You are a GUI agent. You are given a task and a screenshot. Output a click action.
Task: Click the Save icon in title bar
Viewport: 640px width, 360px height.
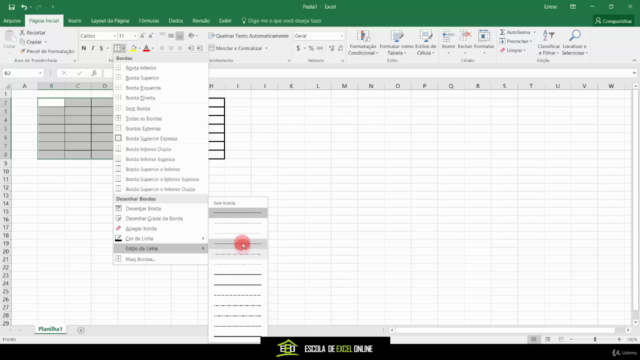(x=11, y=7)
